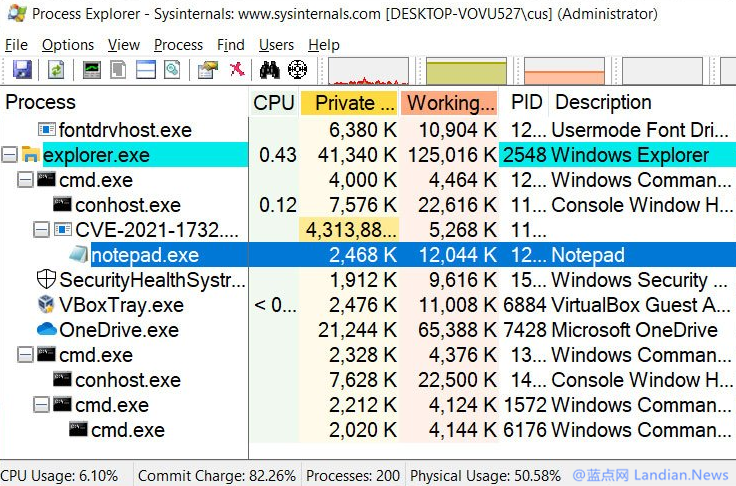
Task: Click the CPU usage mini graph in toolbar
Action: click(367, 70)
